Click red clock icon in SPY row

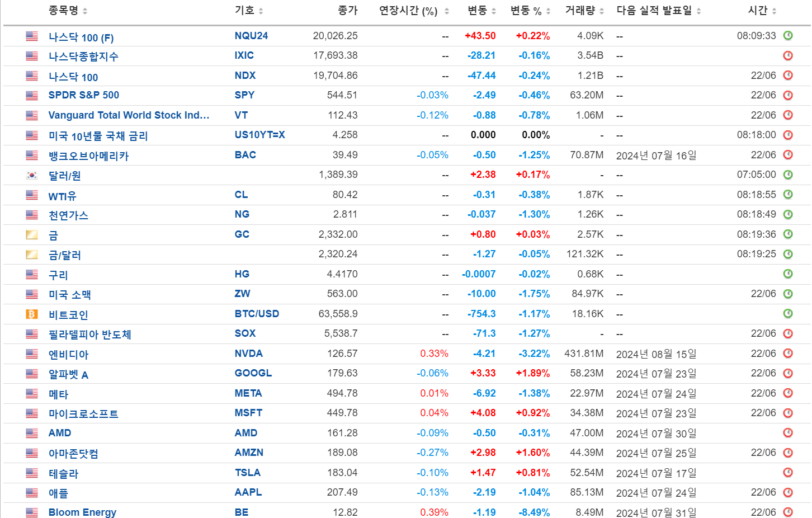[x=788, y=95]
